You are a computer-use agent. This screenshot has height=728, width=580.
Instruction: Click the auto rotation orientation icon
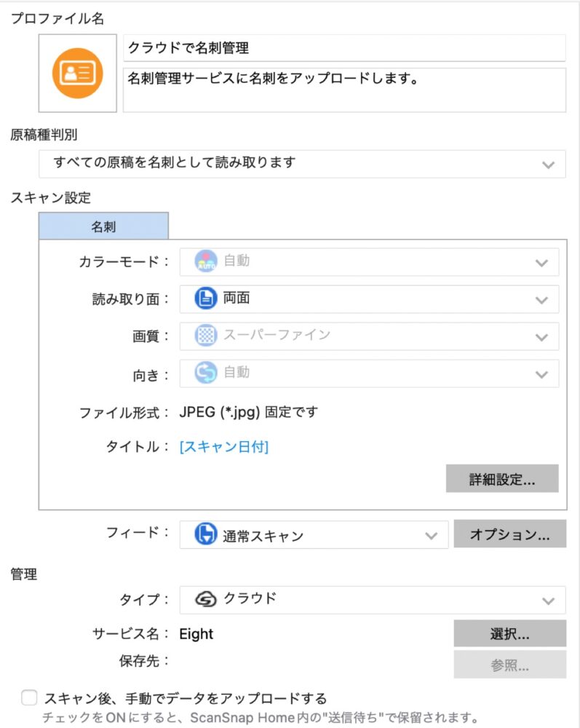pyautogui.click(x=206, y=373)
